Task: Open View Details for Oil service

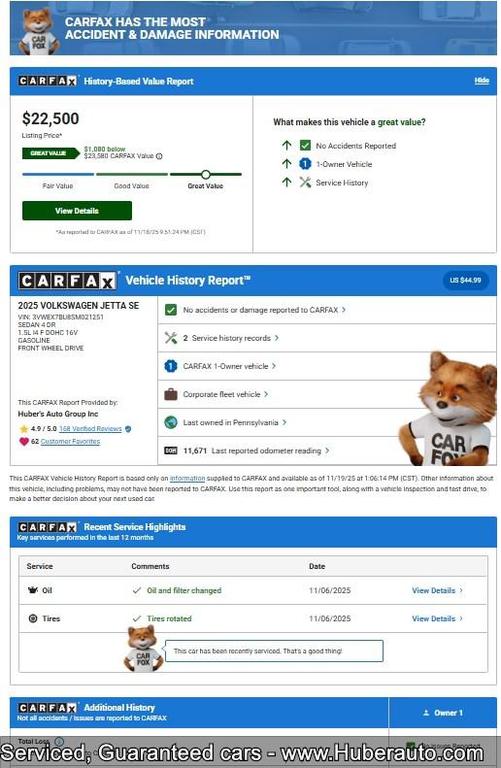Action: click(x=437, y=590)
